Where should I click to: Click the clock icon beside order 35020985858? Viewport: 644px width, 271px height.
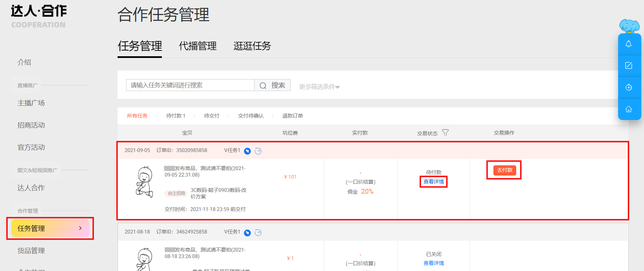click(x=258, y=151)
